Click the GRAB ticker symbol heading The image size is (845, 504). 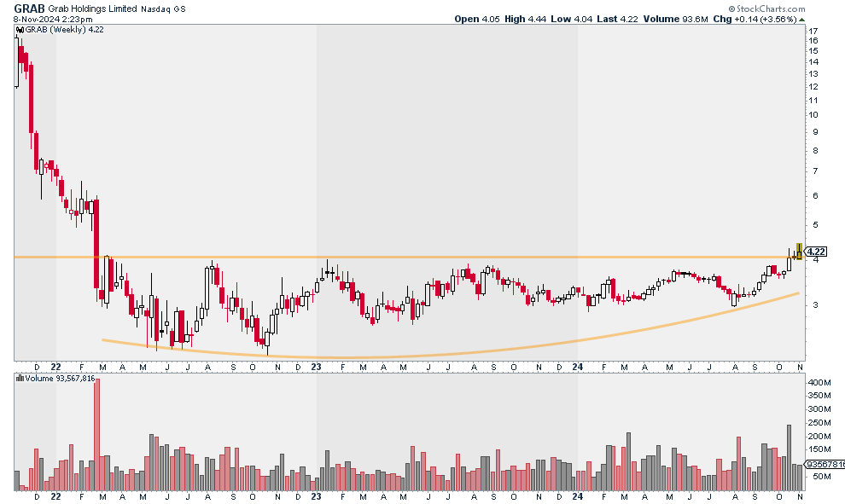29,9
